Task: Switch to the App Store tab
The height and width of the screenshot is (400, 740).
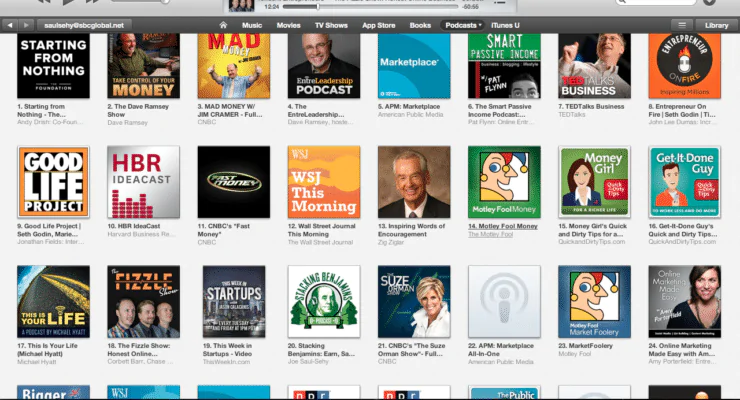Action: pyautogui.click(x=378, y=25)
